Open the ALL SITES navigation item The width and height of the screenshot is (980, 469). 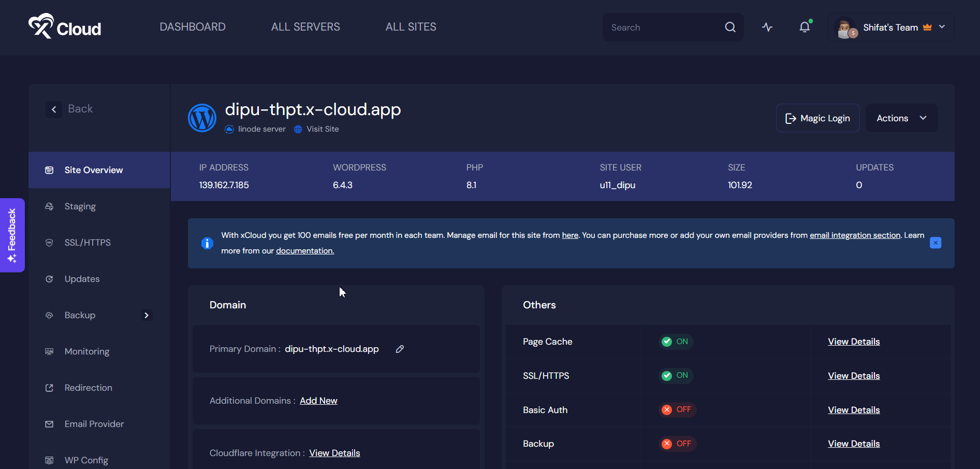click(411, 26)
